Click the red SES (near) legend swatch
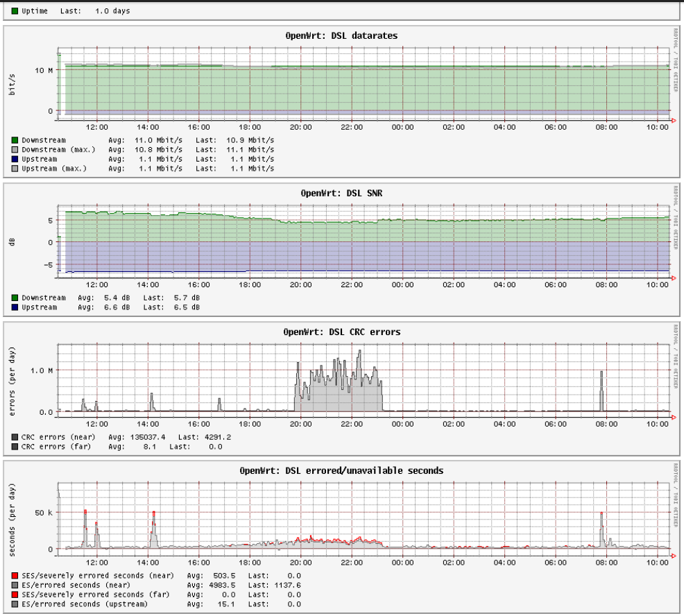Viewport: 684px width, 616px height. (x=15, y=575)
